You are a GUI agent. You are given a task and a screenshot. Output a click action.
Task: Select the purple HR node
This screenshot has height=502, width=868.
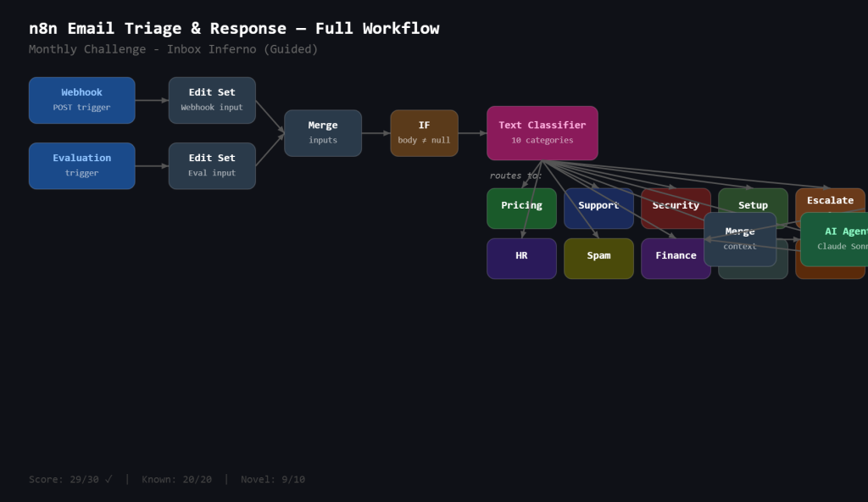pos(521,259)
